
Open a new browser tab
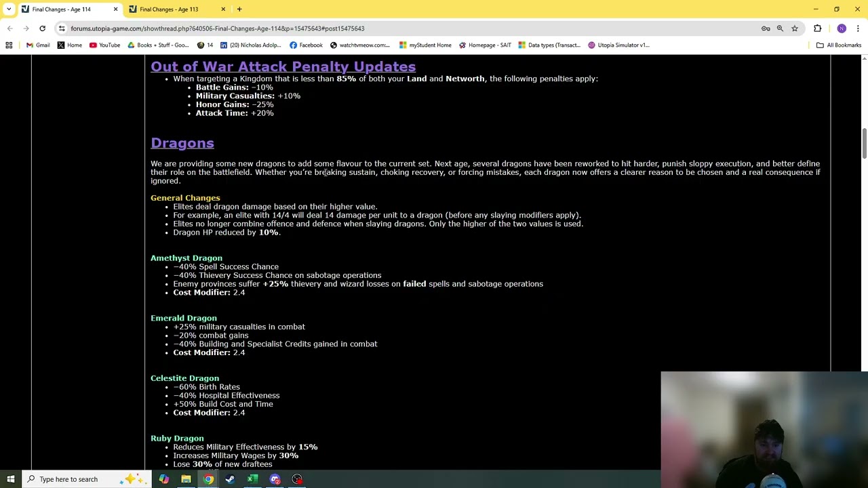(239, 9)
